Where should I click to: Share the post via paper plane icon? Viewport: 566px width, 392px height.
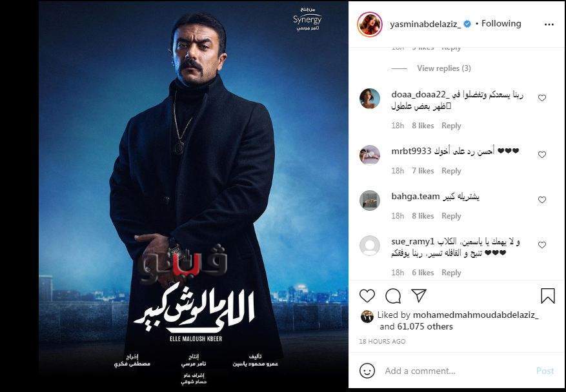[x=419, y=295]
